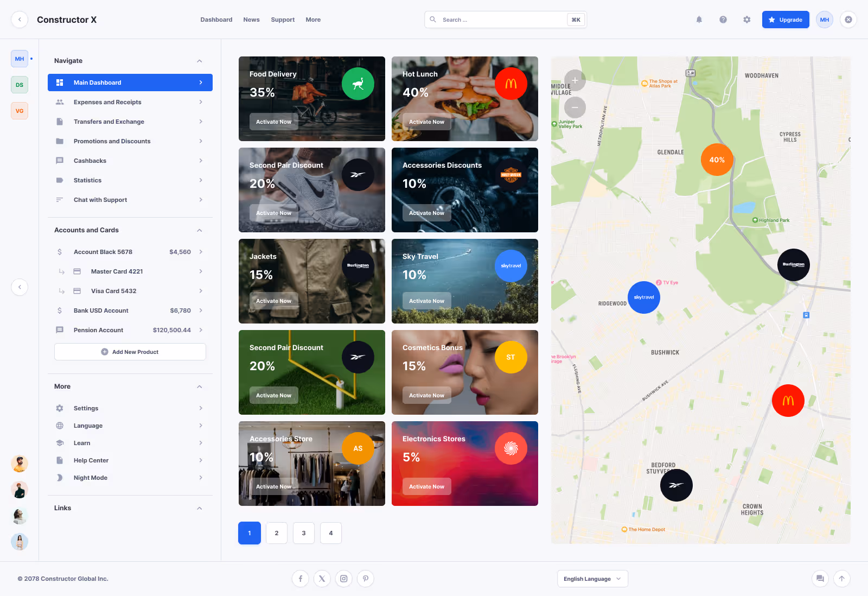Click the Reebok marker on the map
The height and width of the screenshot is (596, 868).
coord(676,485)
